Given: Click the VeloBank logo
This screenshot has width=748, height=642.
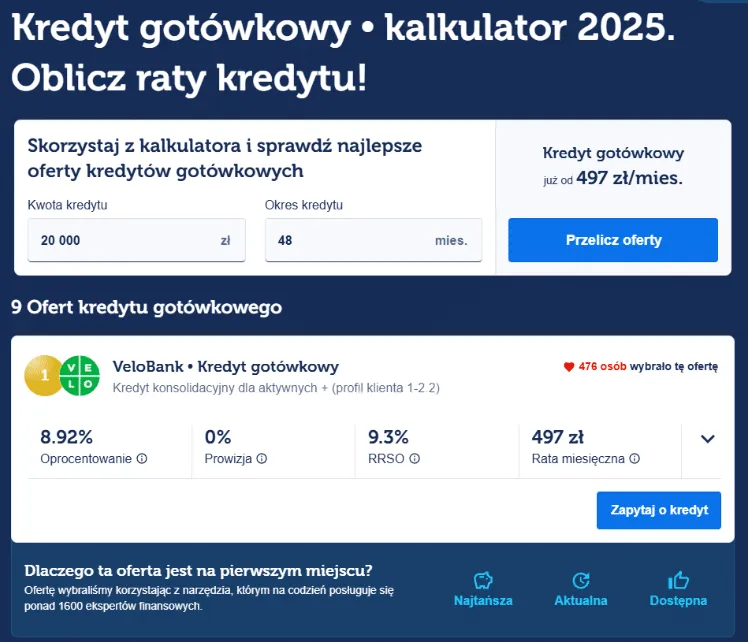Looking at the screenshot, I should (x=80, y=375).
